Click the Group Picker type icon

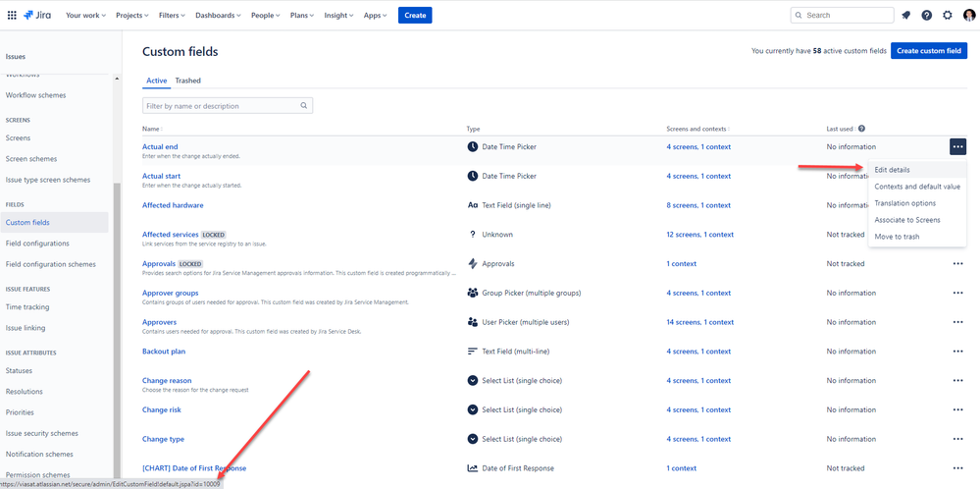[x=473, y=293]
